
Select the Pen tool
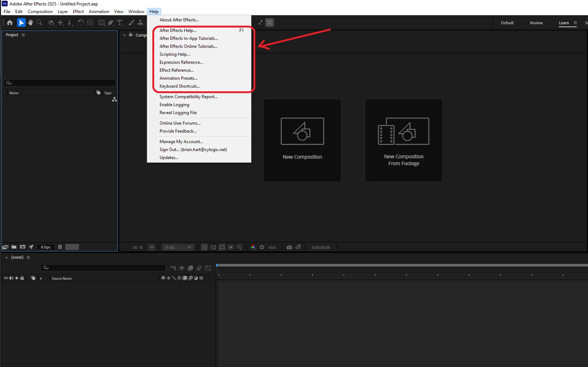point(111,22)
